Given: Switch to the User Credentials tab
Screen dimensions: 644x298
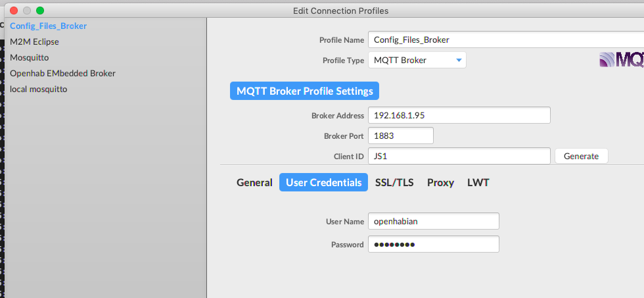Looking at the screenshot, I should 323,182.
